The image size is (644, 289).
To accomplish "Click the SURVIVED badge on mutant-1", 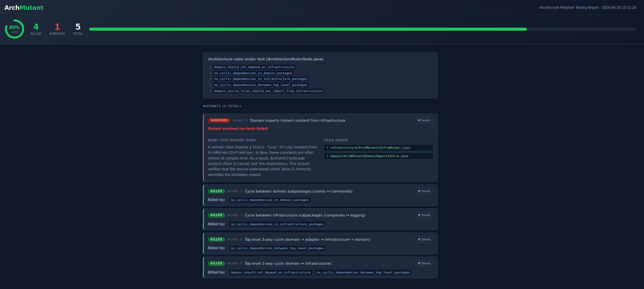I will click(219, 120).
